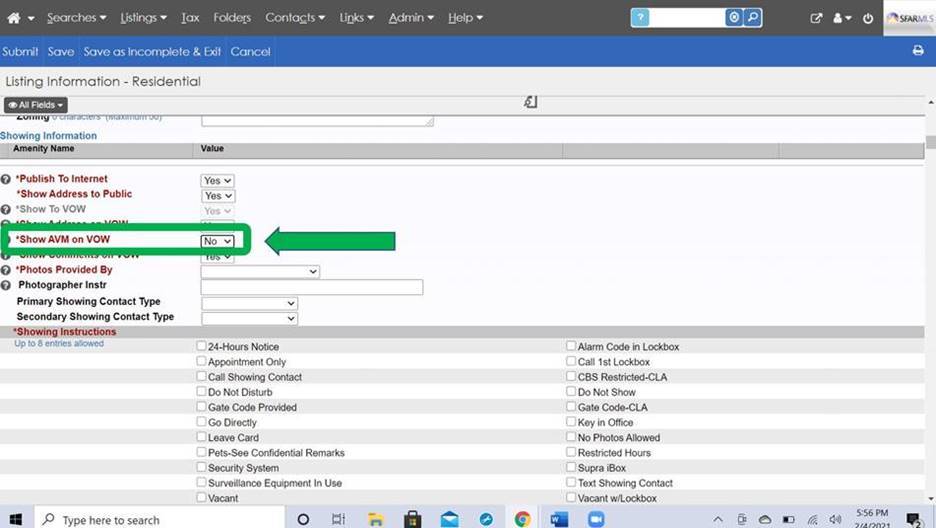Expand the Photos Provided By dropdown
This screenshot has width=936, height=528.
tap(260, 271)
